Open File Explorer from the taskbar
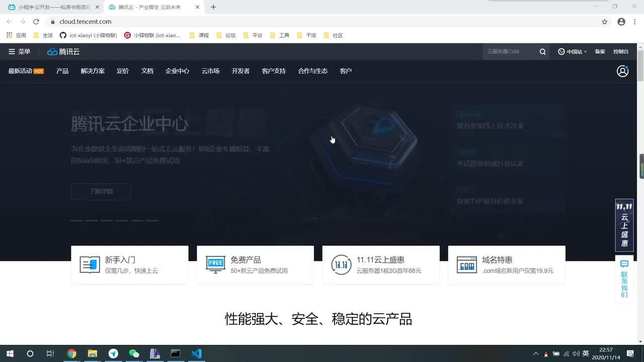 (x=93, y=353)
